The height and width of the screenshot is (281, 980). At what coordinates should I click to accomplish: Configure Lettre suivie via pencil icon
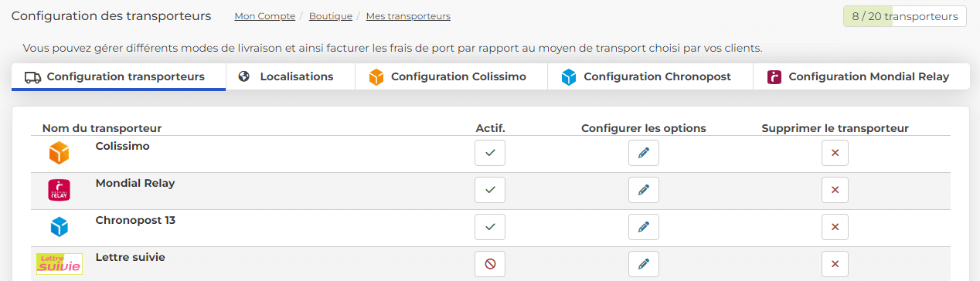click(x=643, y=264)
